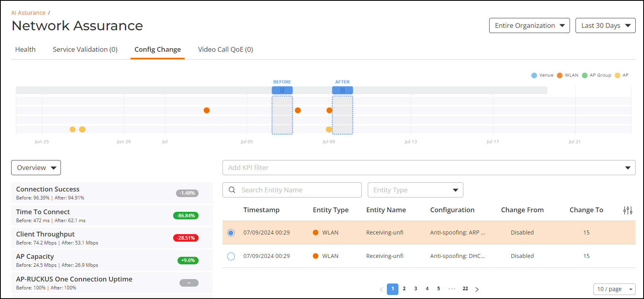The height and width of the screenshot is (299, 644).
Task: Go to page 22 of results
Action: (465, 289)
